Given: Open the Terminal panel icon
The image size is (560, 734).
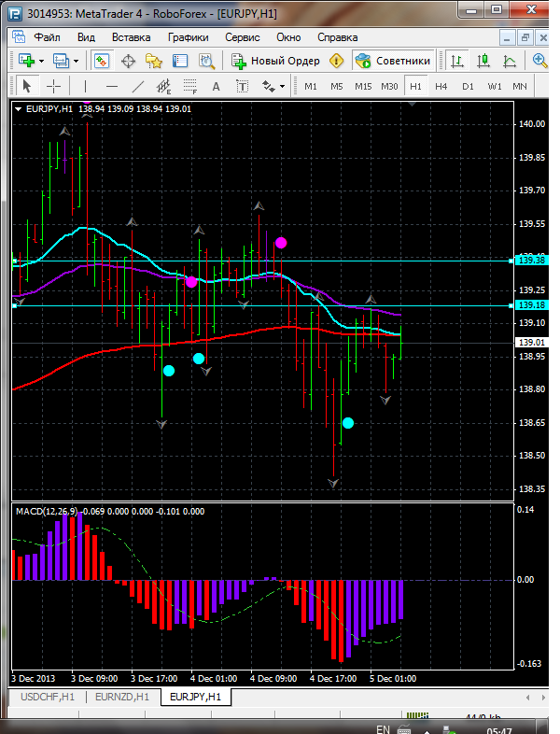Looking at the screenshot, I should (x=180, y=61).
